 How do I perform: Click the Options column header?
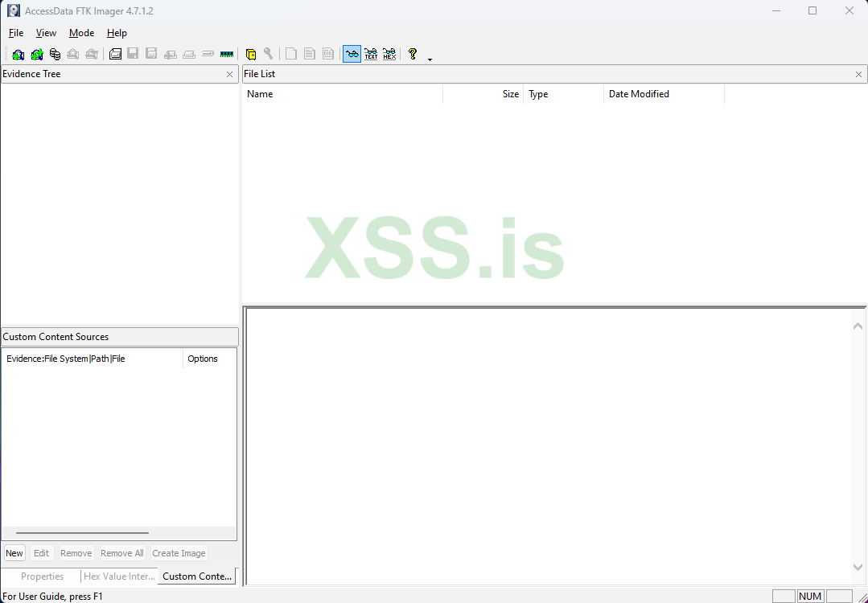pos(210,359)
